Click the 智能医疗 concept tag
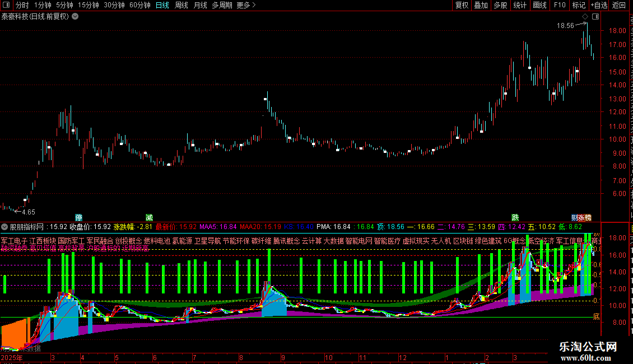633x364 pixels. click(388, 241)
